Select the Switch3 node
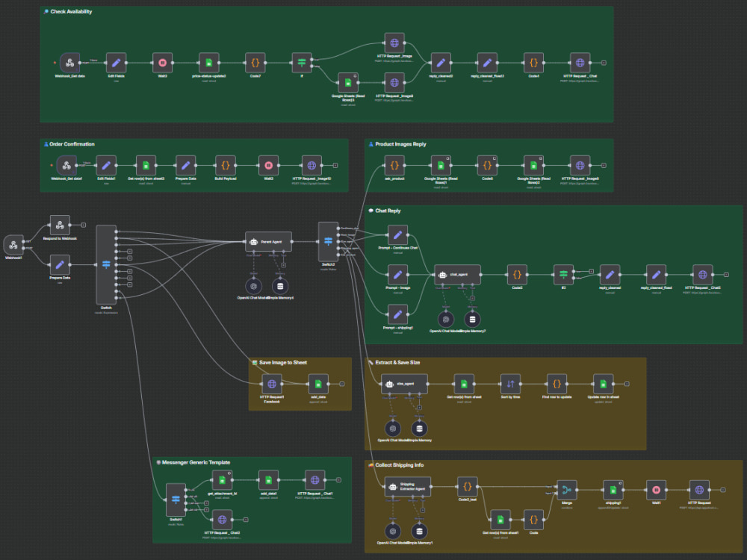The width and height of the screenshot is (747, 560). (x=328, y=241)
